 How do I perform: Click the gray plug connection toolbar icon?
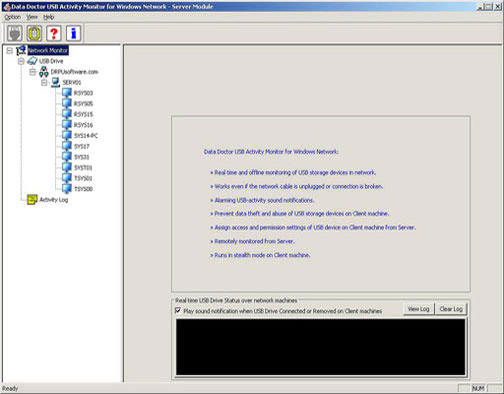(x=15, y=33)
